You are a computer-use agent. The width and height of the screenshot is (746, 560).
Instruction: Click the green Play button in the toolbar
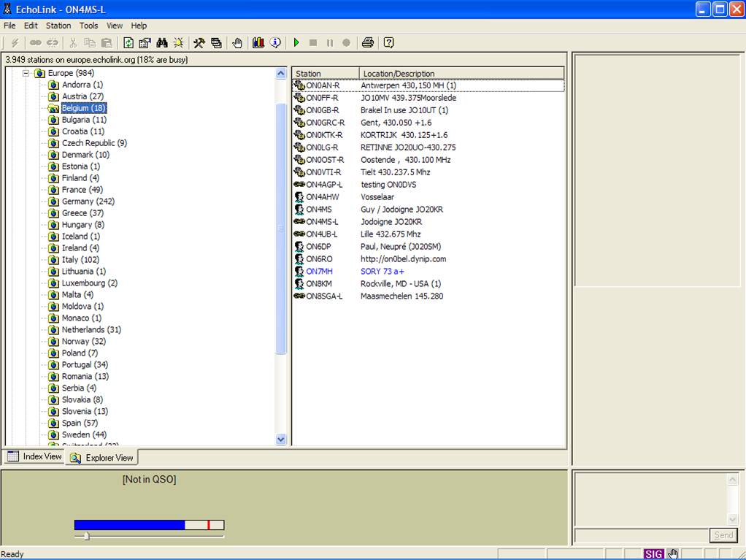point(296,43)
